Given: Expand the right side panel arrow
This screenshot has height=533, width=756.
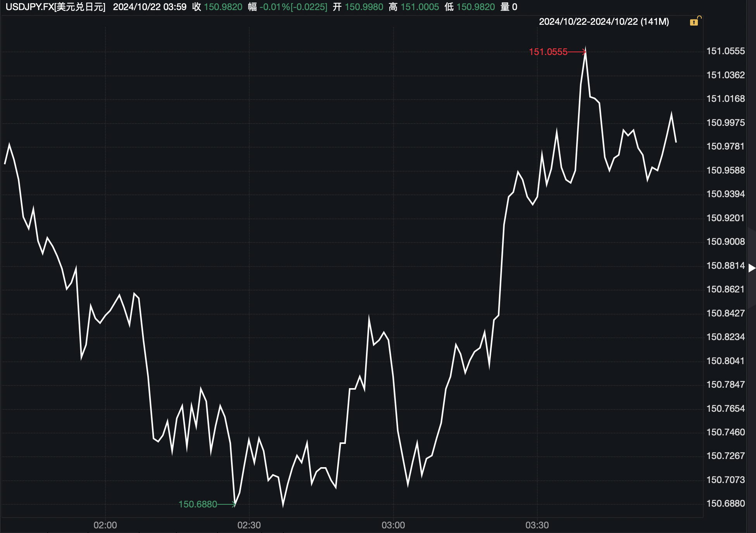Looking at the screenshot, I should click(x=752, y=268).
